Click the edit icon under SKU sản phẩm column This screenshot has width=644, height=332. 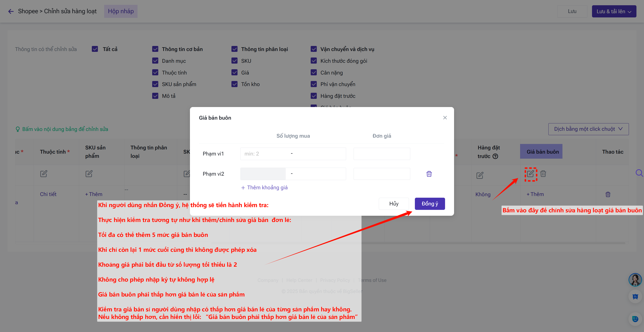tap(89, 174)
